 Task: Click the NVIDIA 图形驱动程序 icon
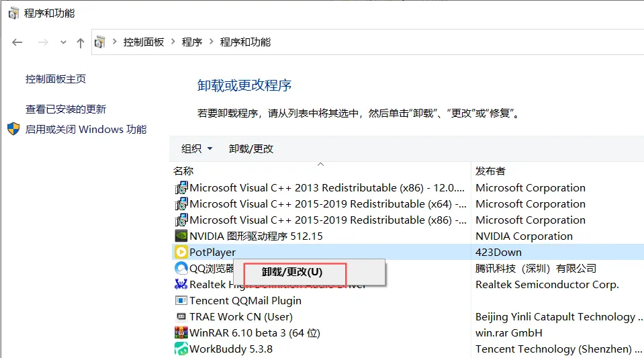(x=181, y=236)
